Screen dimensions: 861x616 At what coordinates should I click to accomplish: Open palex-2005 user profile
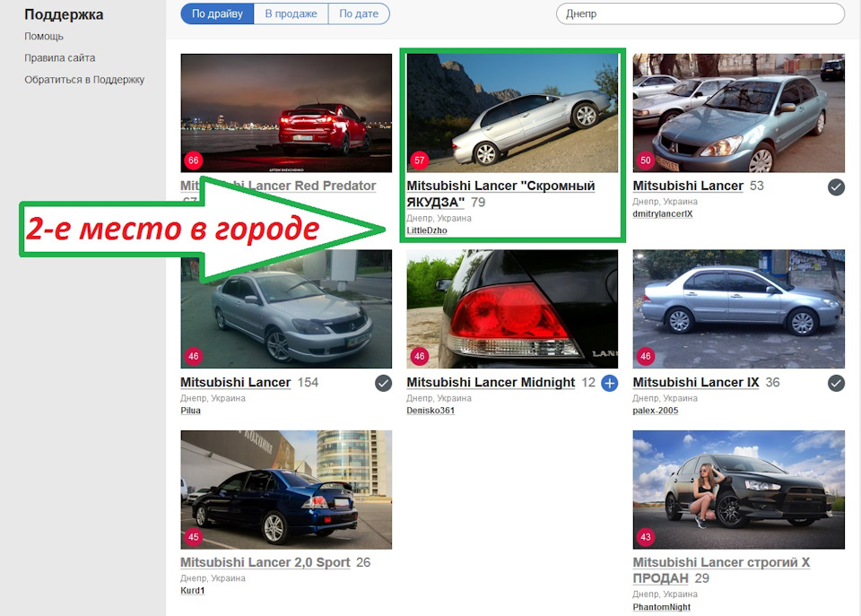655,410
